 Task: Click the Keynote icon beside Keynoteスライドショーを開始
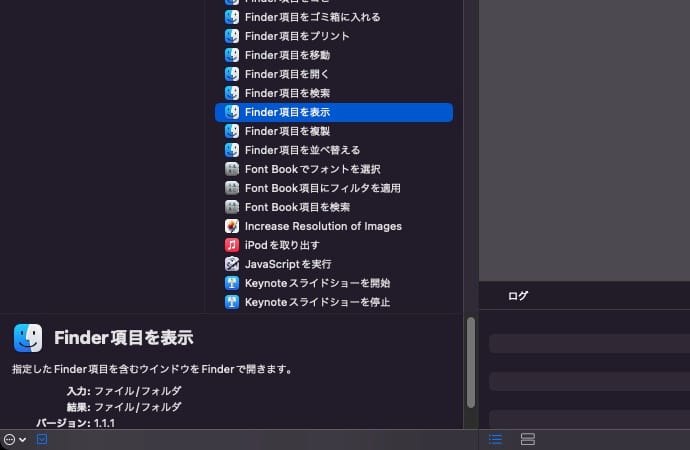[x=232, y=283]
